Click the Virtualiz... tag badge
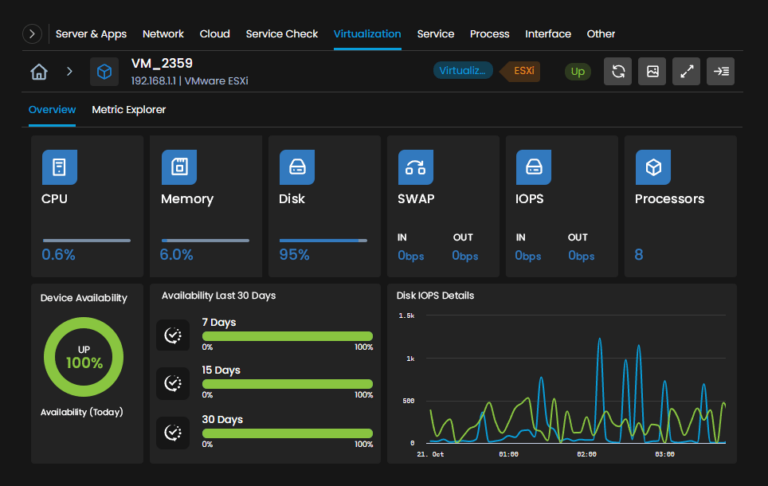This screenshot has height=486, width=768. (x=463, y=71)
